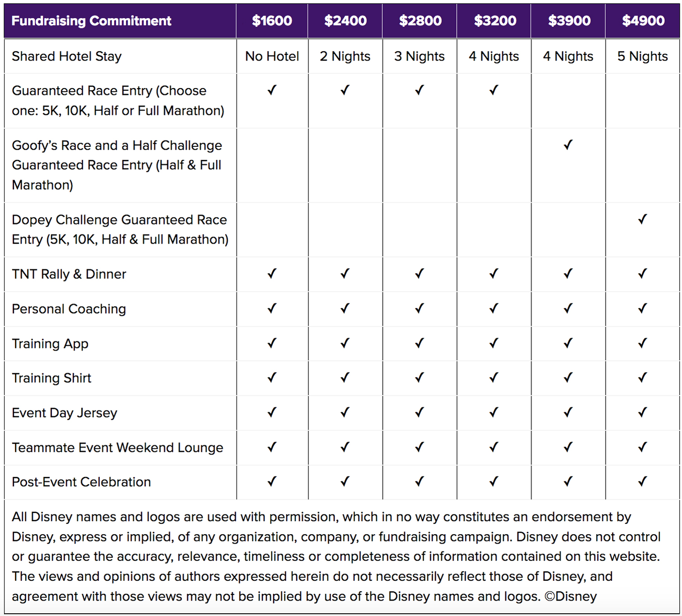Click Training Shirt checkmark under $4900

point(642,377)
